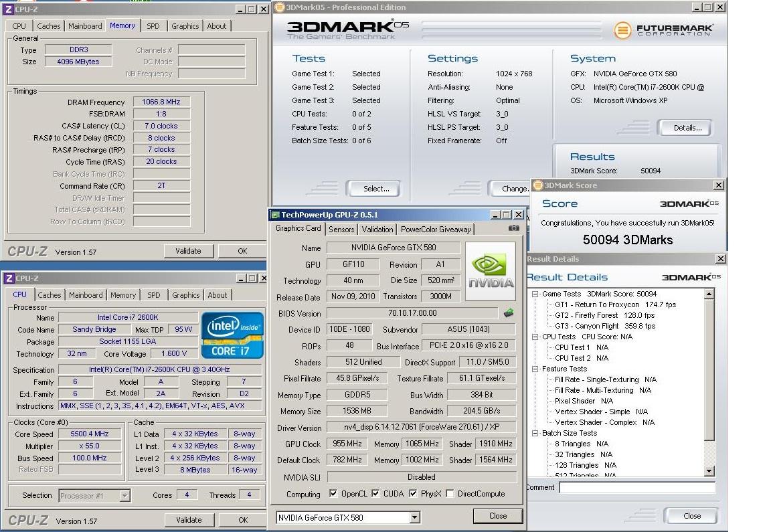Open SPD tab in upper CPU-Z window
Image resolution: width=771 pixels, height=532 pixels.
tap(153, 26)
